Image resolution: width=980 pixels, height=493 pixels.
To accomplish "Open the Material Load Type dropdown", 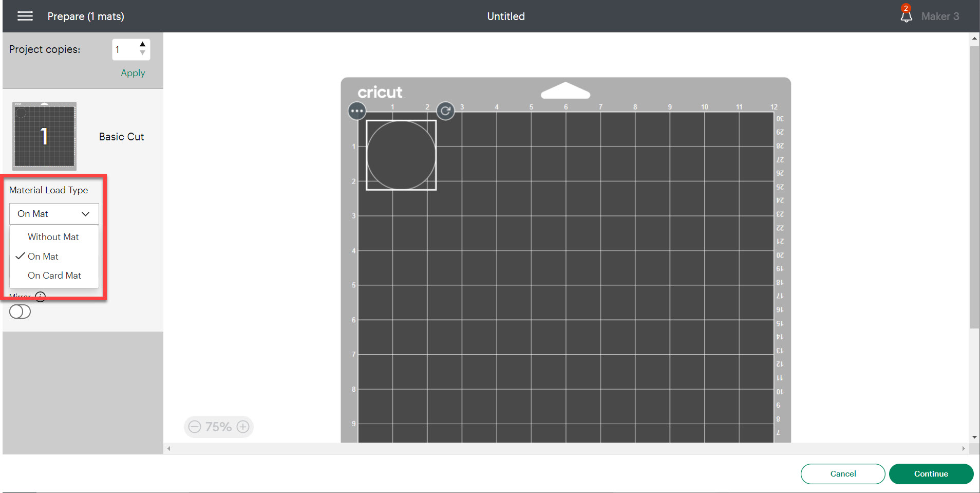I will 53,213.
